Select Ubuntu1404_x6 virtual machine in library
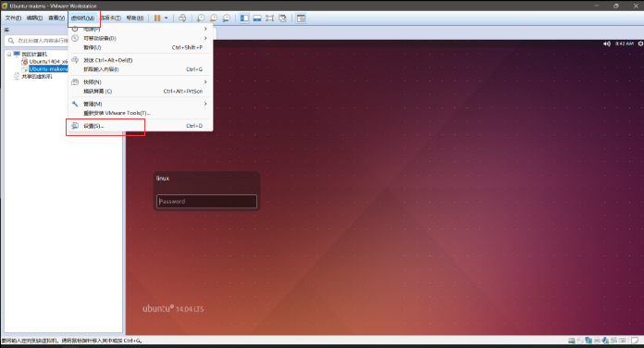644x348 pixels. 48,62
